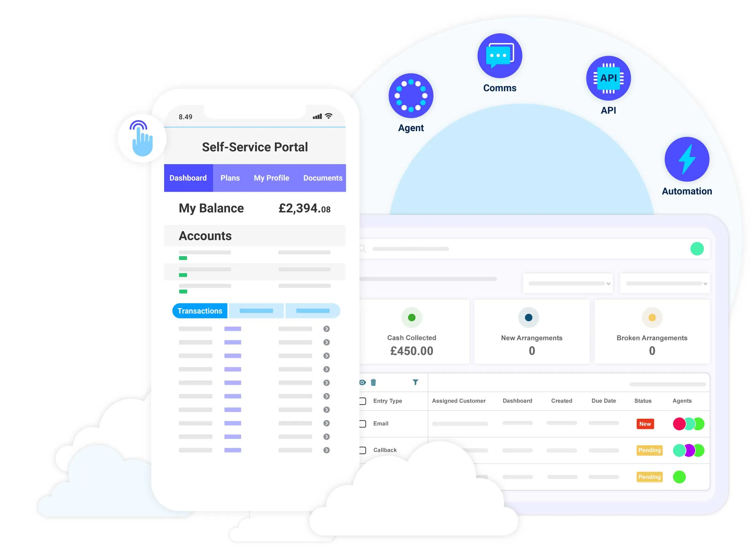The height and width of the screenshot is (554, 756).
Task: Click the Agent circle icon
Action: pyautogui.click(x=410, y=96)
